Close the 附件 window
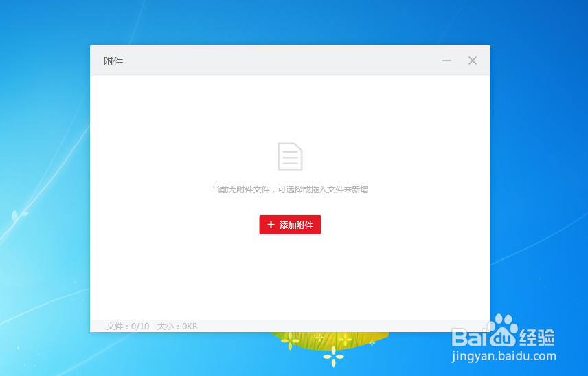 coord(473,60)
